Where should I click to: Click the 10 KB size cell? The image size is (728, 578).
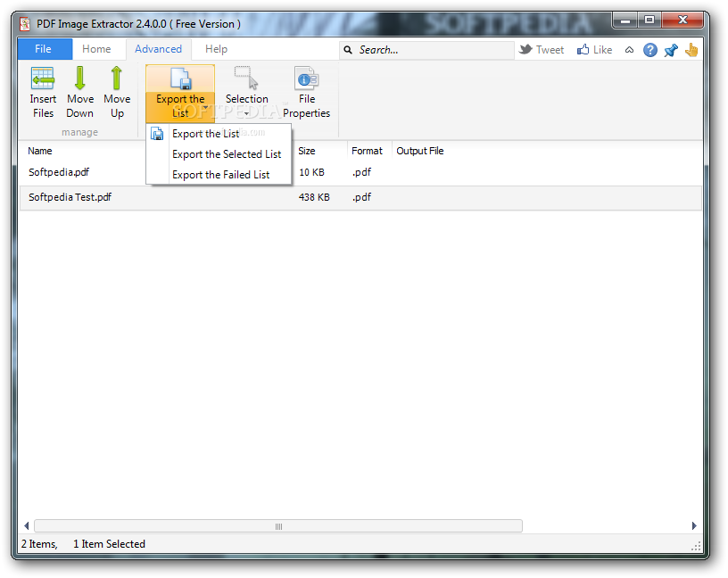point(311,172)
